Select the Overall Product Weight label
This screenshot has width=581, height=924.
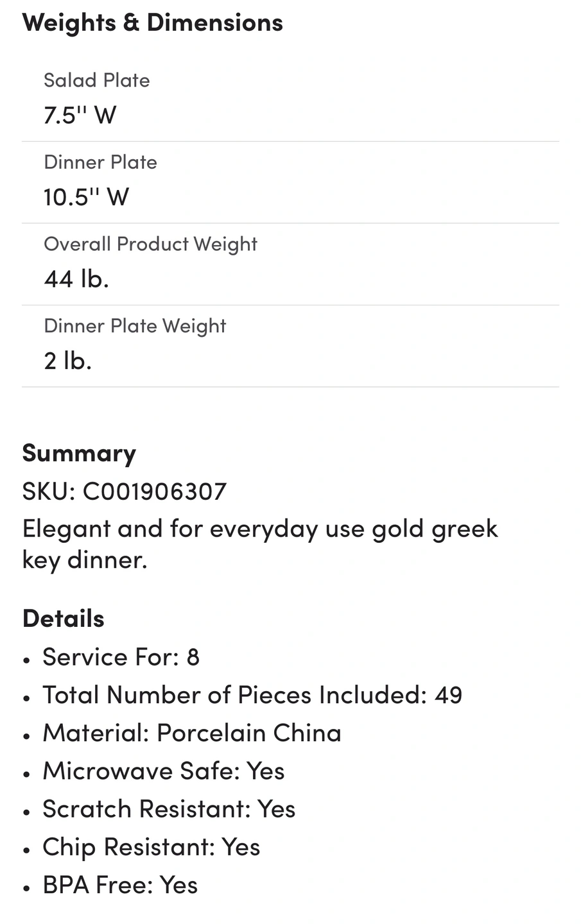[x=150, y=244]
